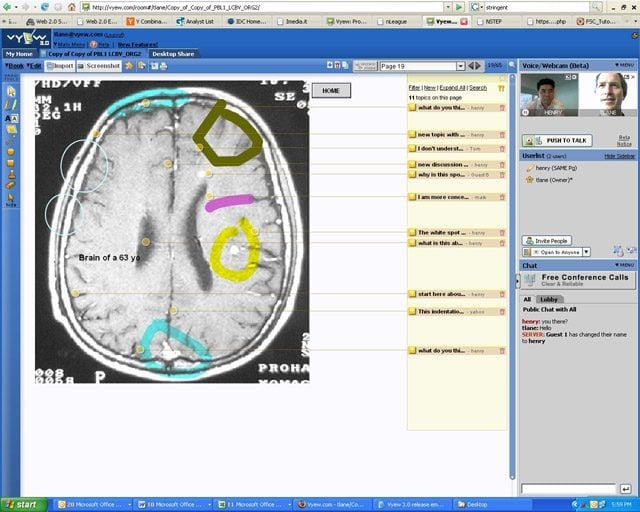This screenshot has width=640, height=512.
Task: Open the Edit menu
Action: (x=34, y=66)
